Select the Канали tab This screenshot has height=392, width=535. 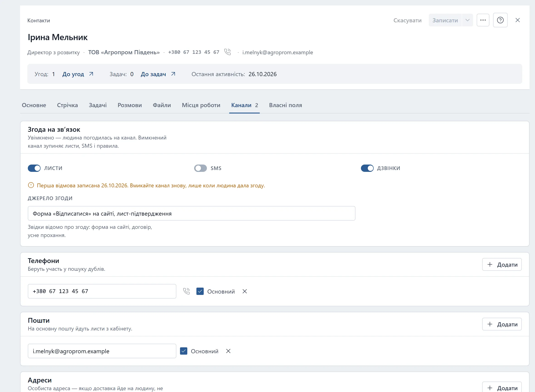pos(244,105)
